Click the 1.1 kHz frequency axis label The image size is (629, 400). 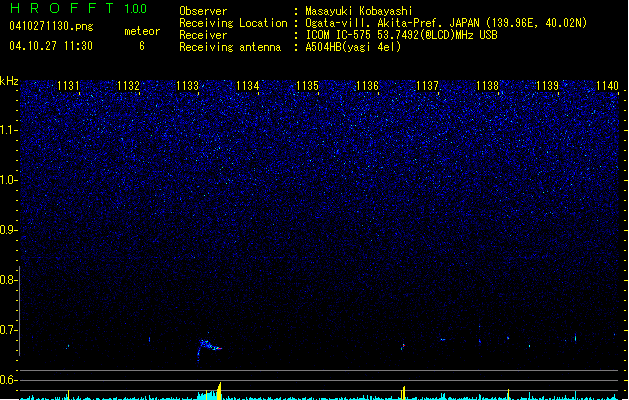[x=8, y=130]
